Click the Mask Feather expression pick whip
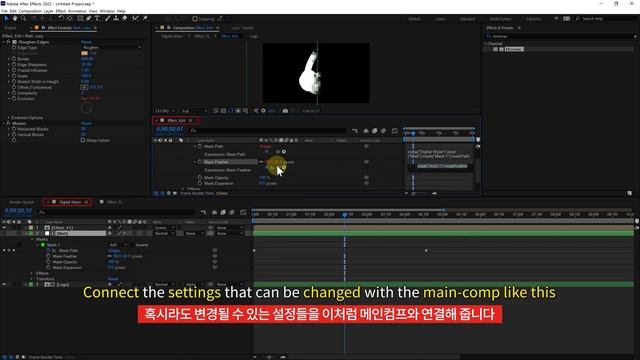The height and width of the screenshot is (360, 640). tap(278, 168)
